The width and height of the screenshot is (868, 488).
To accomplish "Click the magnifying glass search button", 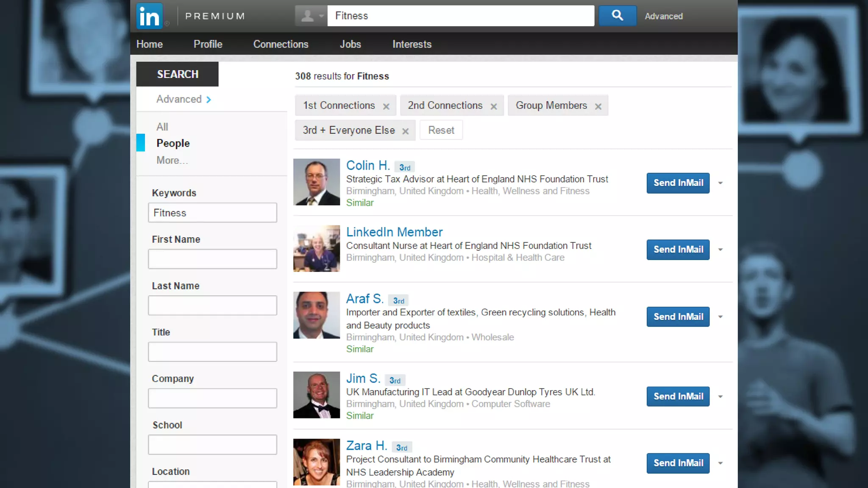I will (x=617, y=16).
